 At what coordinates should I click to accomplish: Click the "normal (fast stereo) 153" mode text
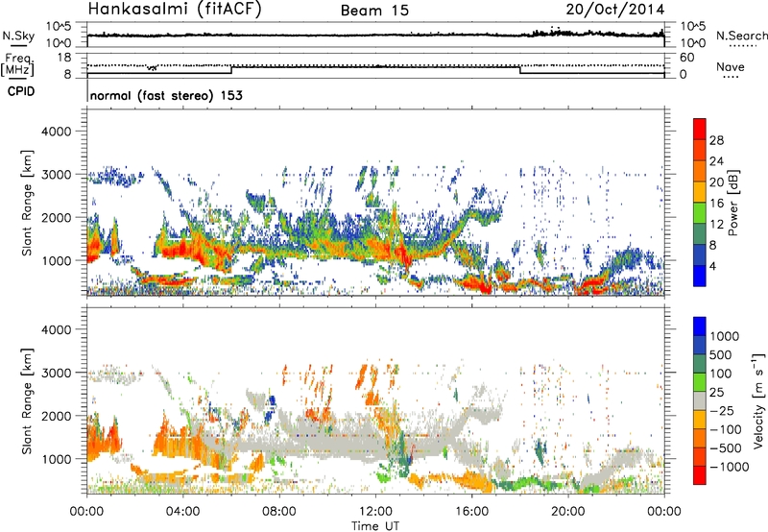pos(166,96)
